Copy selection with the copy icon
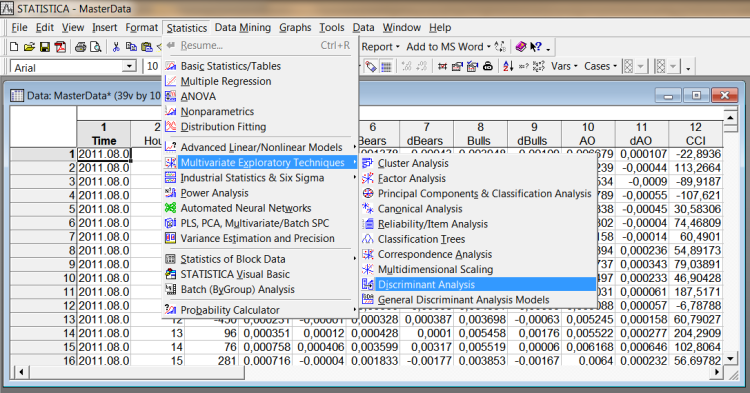This screenshot has height=393, width=750. click(x=131, y=46)
